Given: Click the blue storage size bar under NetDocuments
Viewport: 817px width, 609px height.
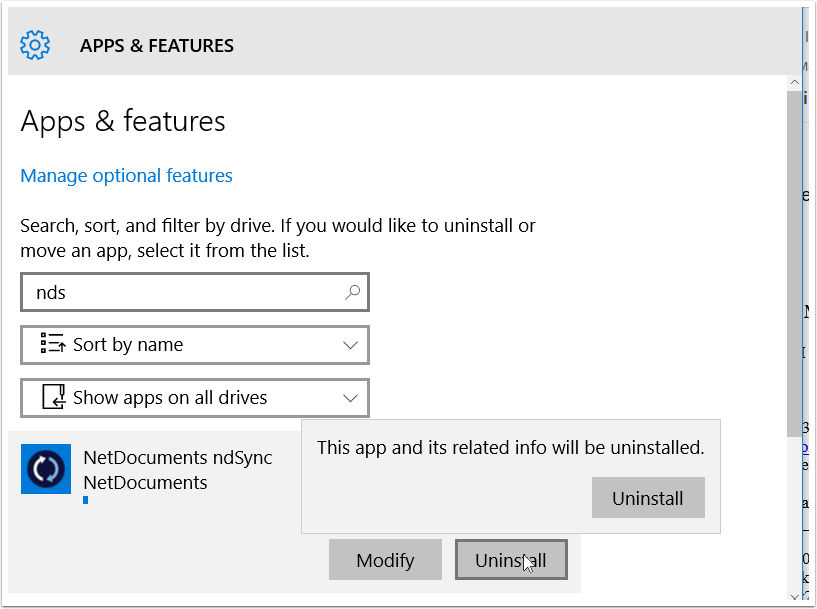Looking at the screenshot, I should [x=84, y=500].
